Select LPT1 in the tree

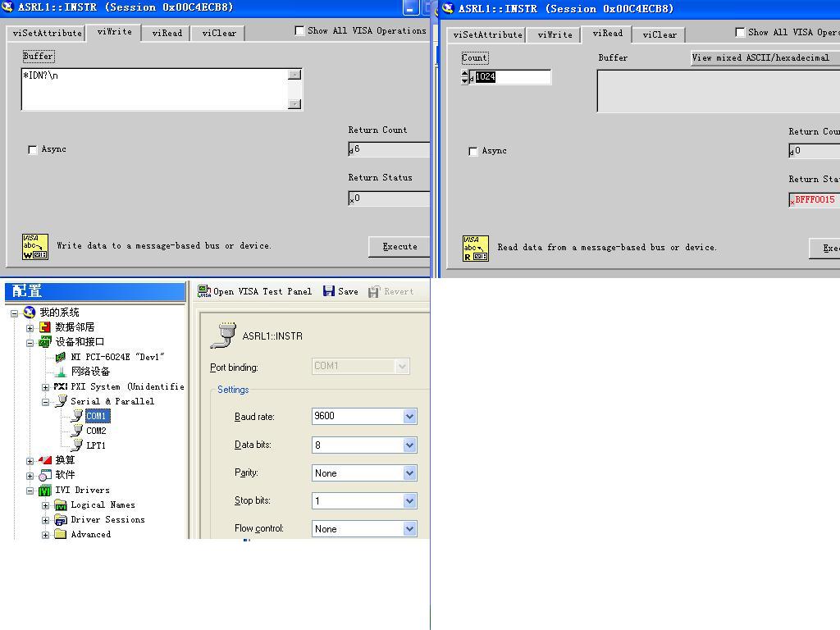pos(95,445)
